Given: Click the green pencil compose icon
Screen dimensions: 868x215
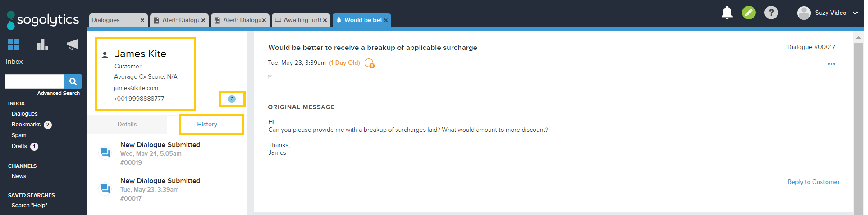Looking at the screenshot, I should pos(749,13).
